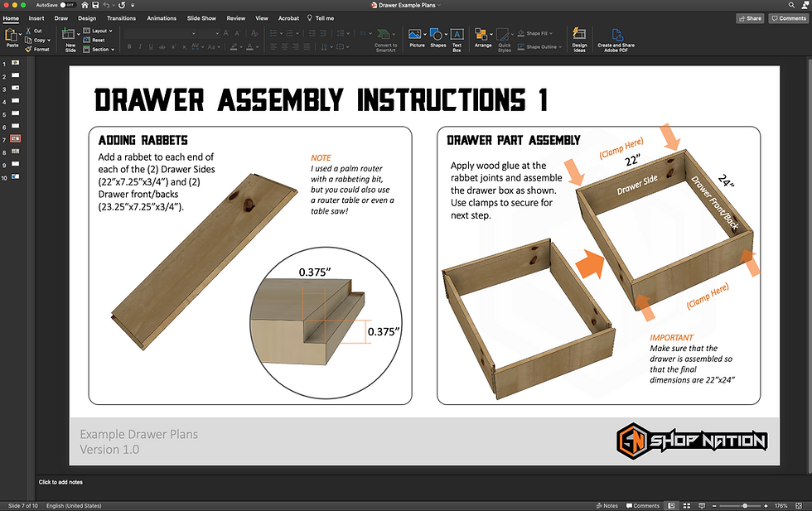Reset the slide layout
This screenshot has width=812, height=511.
pos(94,40)
